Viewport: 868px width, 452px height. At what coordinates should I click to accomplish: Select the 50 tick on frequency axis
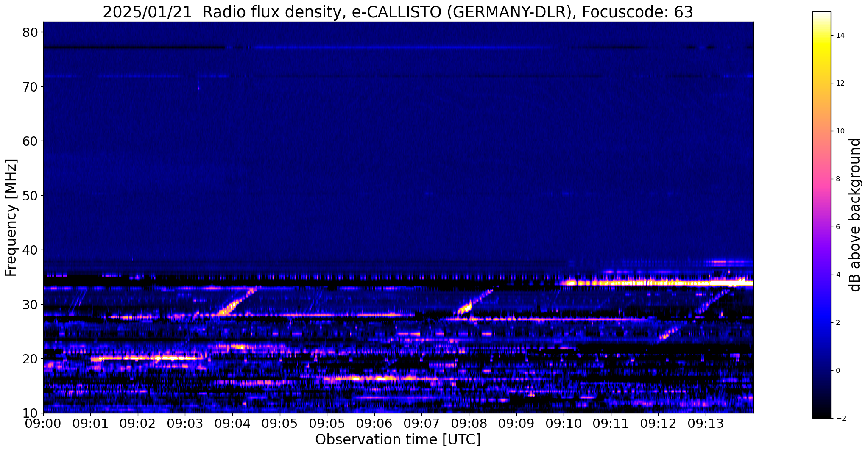point(30,196)
